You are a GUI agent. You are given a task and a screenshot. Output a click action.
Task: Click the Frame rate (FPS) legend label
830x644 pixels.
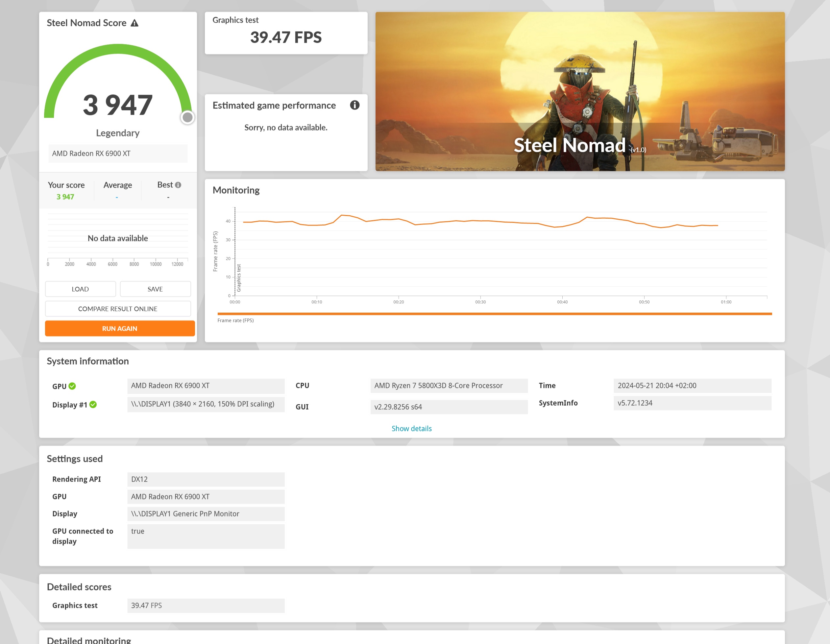[x=235, y=321]
